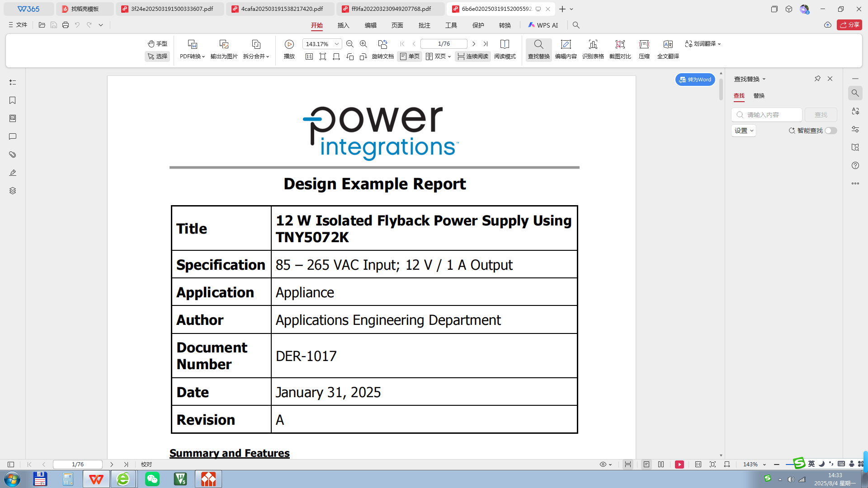Toggle the 智能查找 smart search switch
The width and height of the screenshot is (868, 488).
tap(830, 131)
